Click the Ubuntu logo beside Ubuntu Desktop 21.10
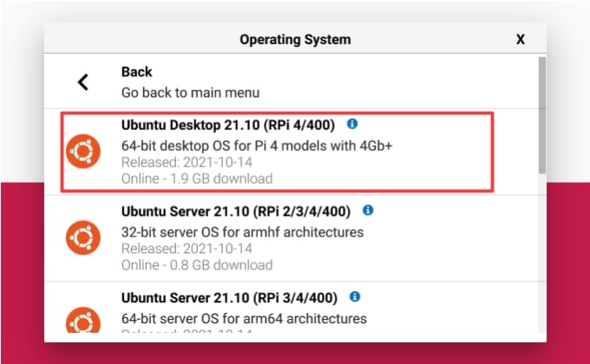The width and height of the screenshot is (590, 364). pos(83,151)
